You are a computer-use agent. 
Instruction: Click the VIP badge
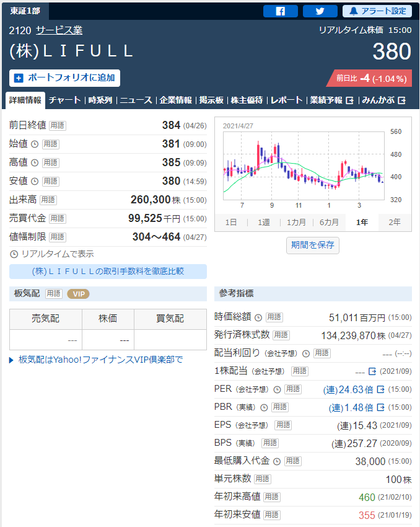(78, 294)
